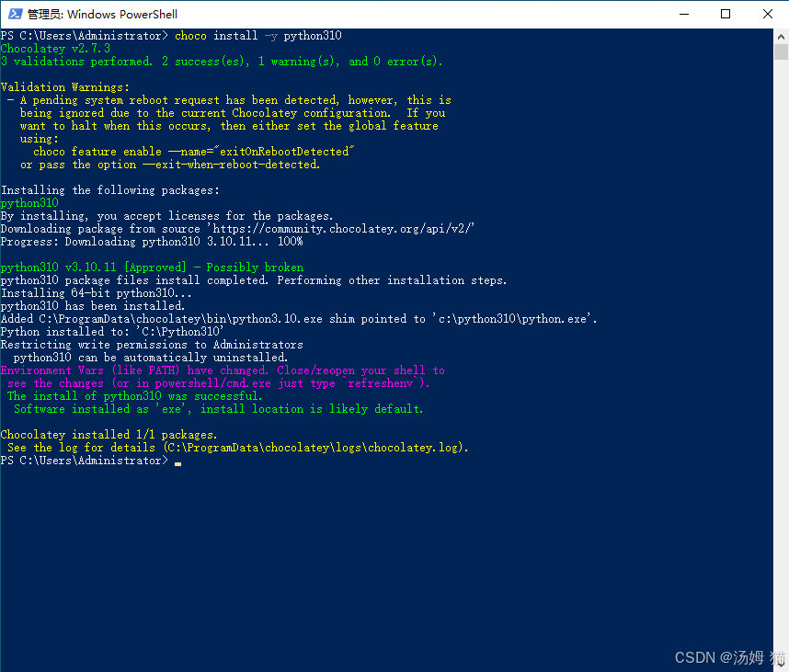Click the community.chocolatey.org source URL
This screenshot has width=789, height=672.
(x=342, y=229)
